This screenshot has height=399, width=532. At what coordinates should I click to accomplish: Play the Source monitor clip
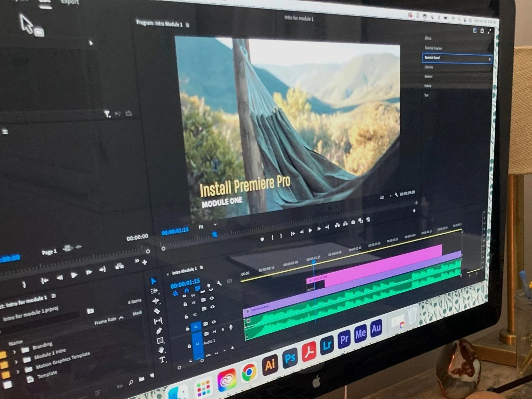pyautogui.click(x=74, y=275)
